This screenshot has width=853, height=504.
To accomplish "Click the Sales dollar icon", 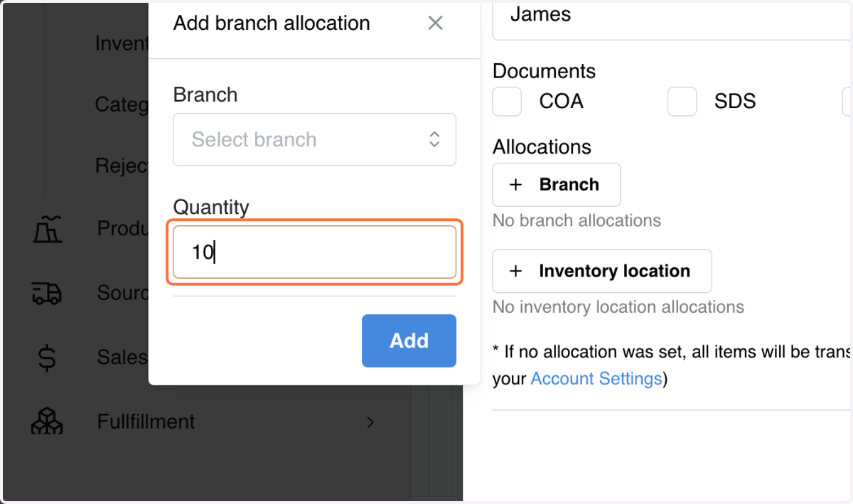I will pyautogui.click(x=47, y=357).
